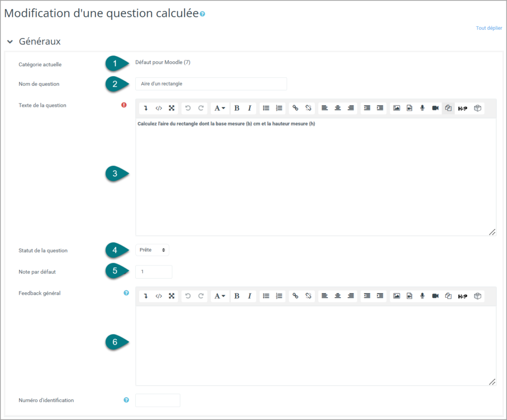Insert image in the question text editor
Image resolution: width=507 pixels, height=420 pixels.
397,108
